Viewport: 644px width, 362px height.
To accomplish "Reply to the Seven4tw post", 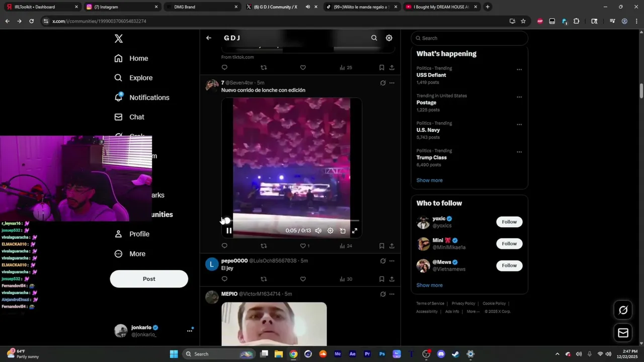I will 224,246.
